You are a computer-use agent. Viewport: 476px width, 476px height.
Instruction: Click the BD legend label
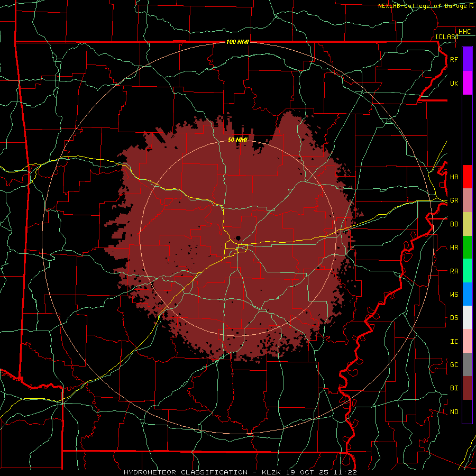[x=454, y=224]
